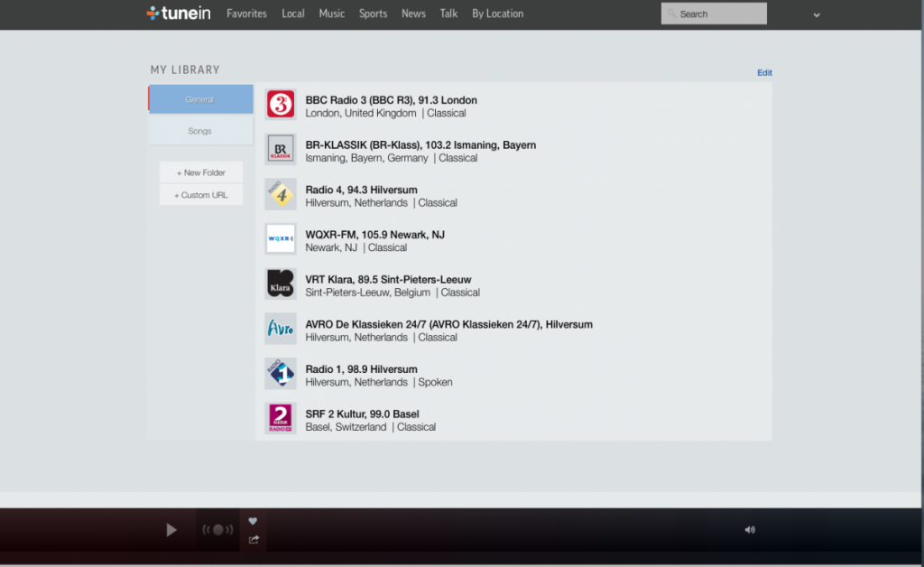Click 'Spoken' genre under Radio 1
Image resolution: width=924 pixels, height=567 pixels.
[x=435, y=382]
